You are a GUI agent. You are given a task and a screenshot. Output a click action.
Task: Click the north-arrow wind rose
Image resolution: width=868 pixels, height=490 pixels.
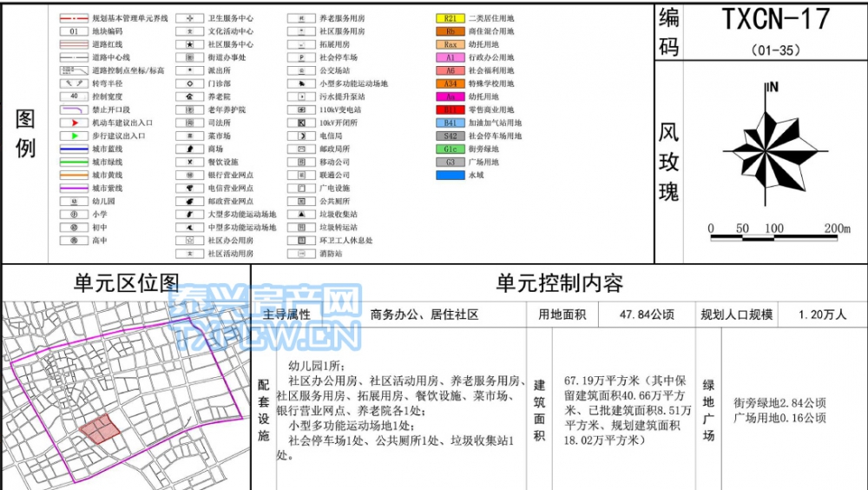tap(774, 146)
